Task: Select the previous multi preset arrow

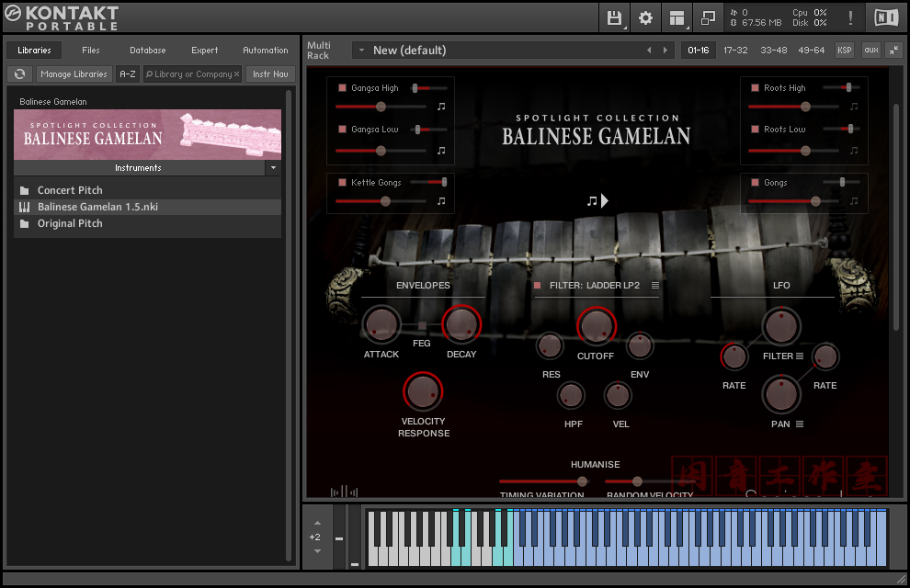Action: tap(649, 51)
